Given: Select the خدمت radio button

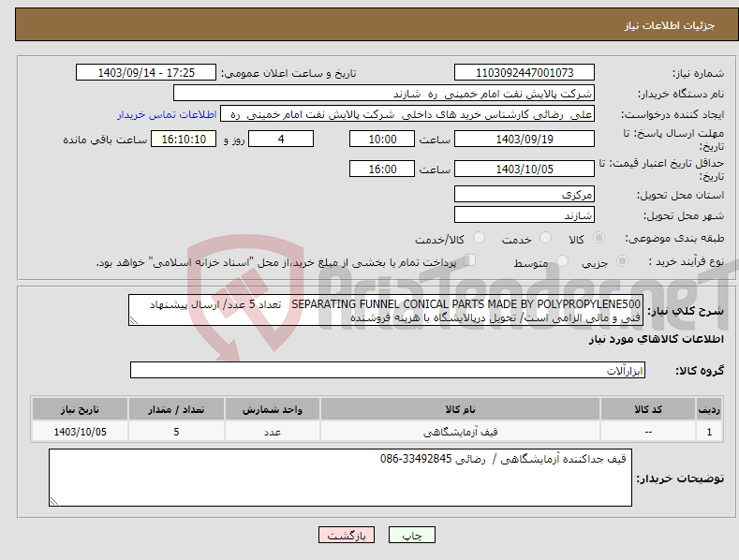Looking at the screenshot, I should tap(545, 238).
